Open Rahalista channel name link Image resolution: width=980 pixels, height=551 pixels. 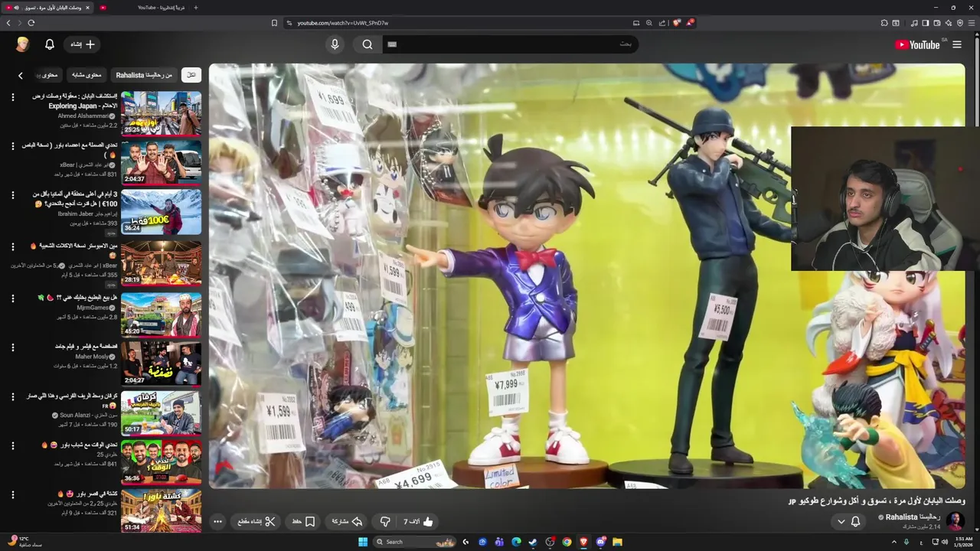click(x=913, y=517)
